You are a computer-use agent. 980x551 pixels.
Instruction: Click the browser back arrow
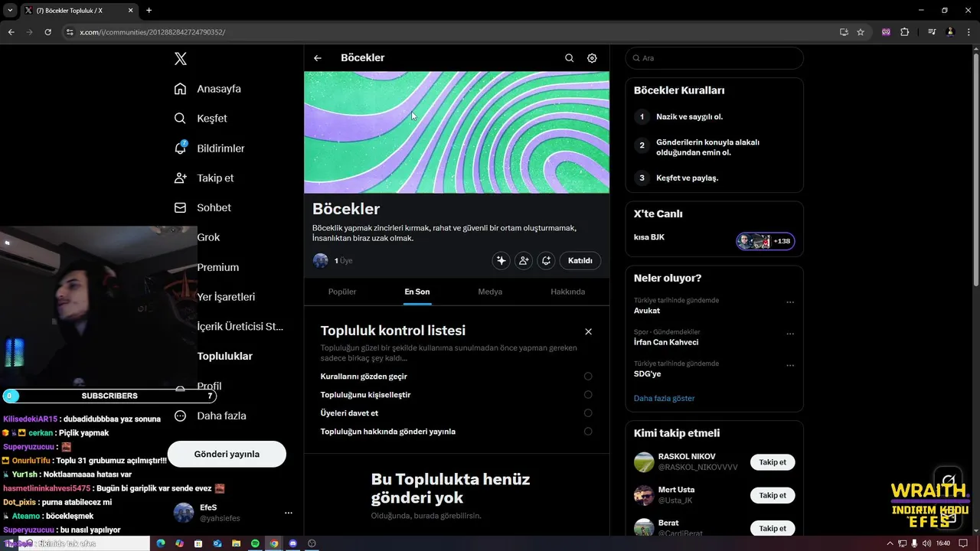[x=11, y=32]
